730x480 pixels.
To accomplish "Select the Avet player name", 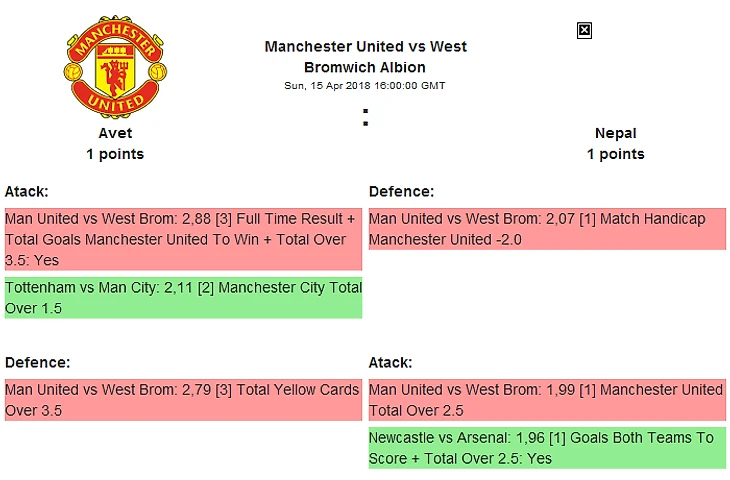I will pos(115,133).
